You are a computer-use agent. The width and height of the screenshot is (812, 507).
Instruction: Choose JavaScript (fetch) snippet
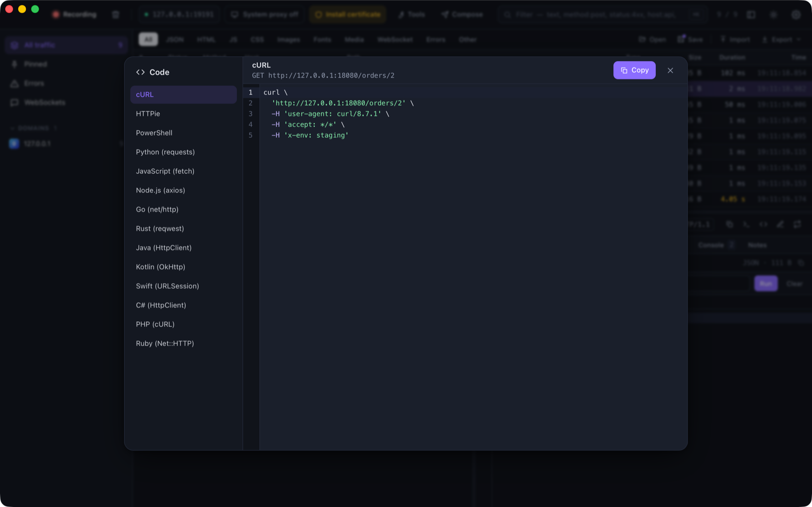point(183,171)
